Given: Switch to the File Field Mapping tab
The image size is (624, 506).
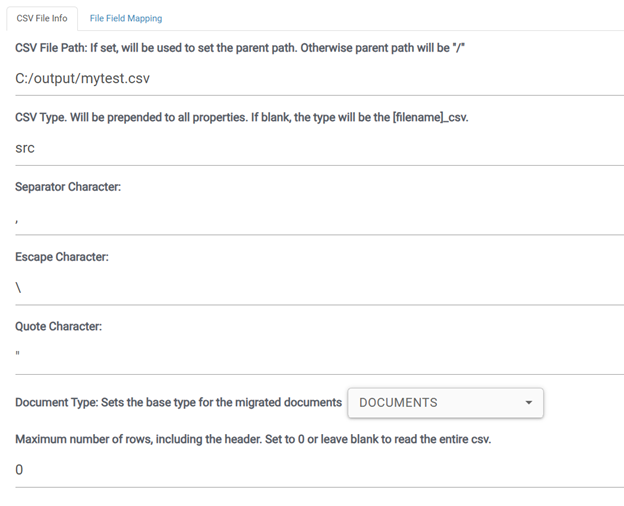Looking at the screenshot, I should coord(125,18).
